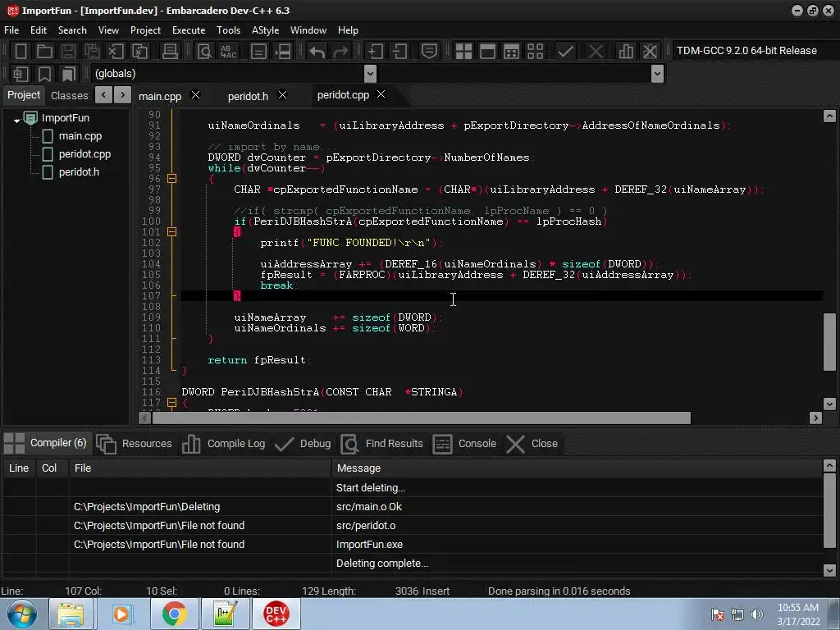
Task: Fold the code block at line 101
Action: [x=172, y=232]
